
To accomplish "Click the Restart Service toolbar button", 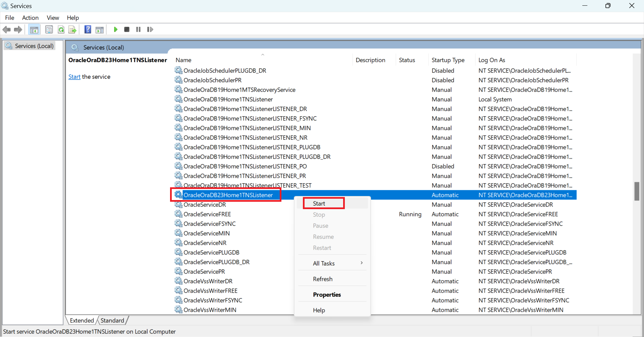I will [150, 30].
